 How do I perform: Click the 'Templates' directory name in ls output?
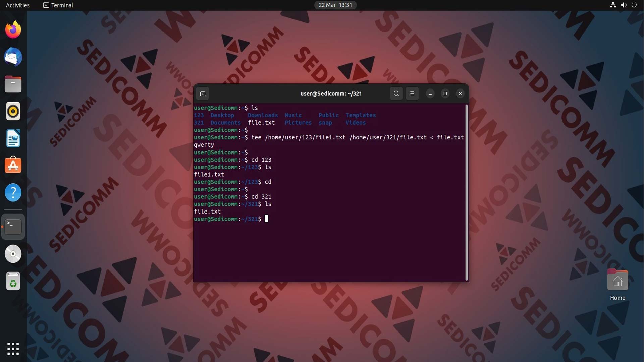coord(361,115)
